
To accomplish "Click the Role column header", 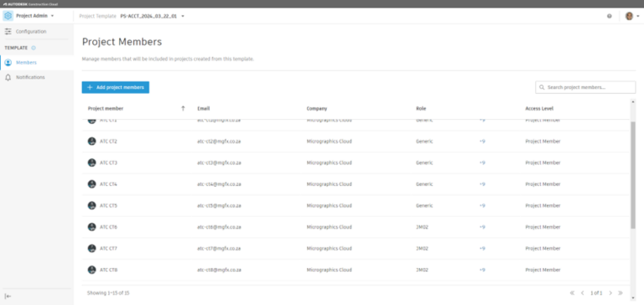I will tap(421, 109).
